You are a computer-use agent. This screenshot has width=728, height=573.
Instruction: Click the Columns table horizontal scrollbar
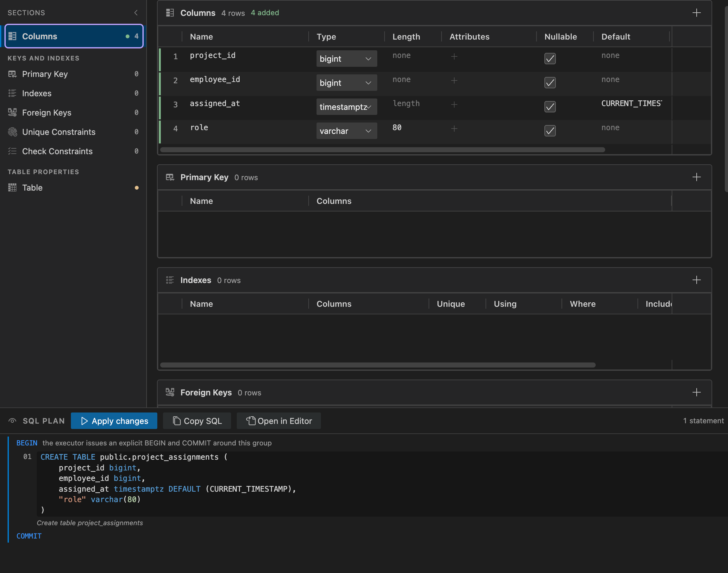pos(383,150)
